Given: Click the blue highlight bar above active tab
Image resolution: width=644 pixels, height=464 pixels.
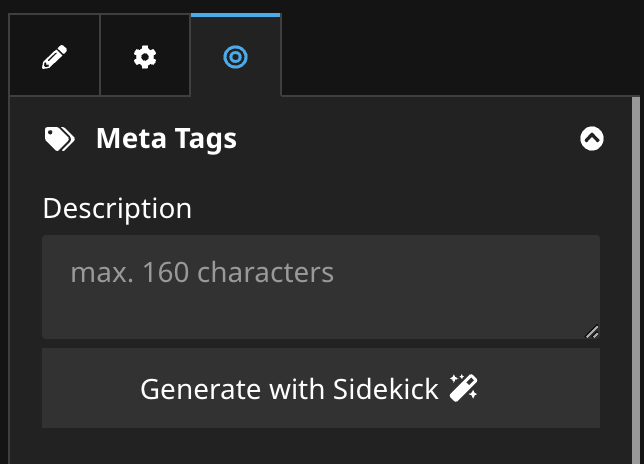Looking at the screenshot, I should click(235, 15).
